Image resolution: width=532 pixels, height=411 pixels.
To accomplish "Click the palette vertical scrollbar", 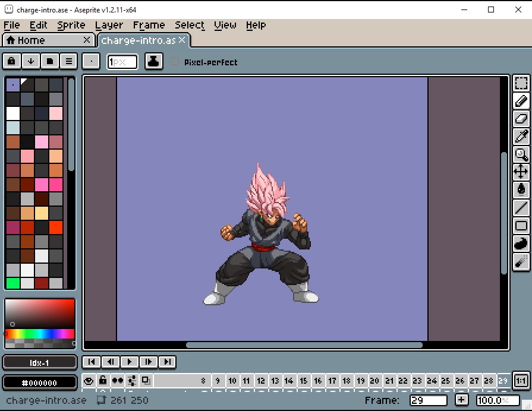I will click(71, 125).
